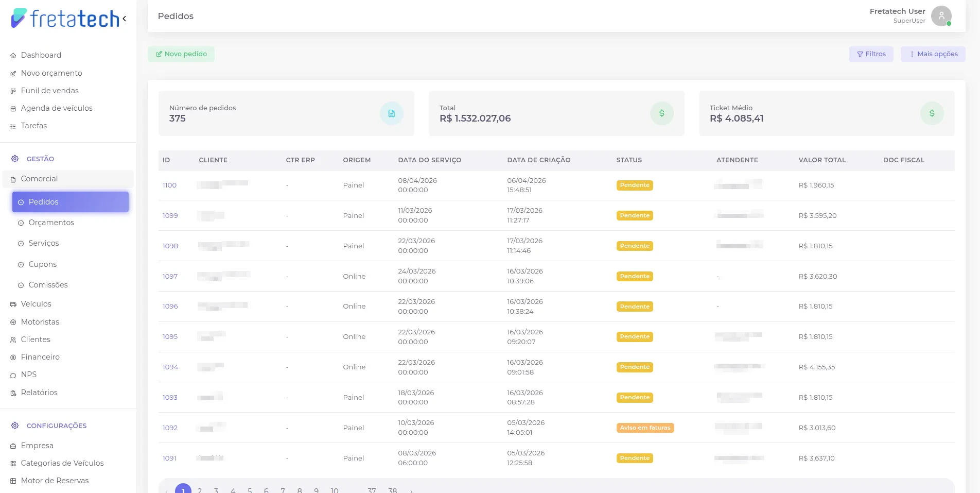Viewport: 980px width, 493px height.
Task: Open order 1092 link
Action: pos(170,428)
